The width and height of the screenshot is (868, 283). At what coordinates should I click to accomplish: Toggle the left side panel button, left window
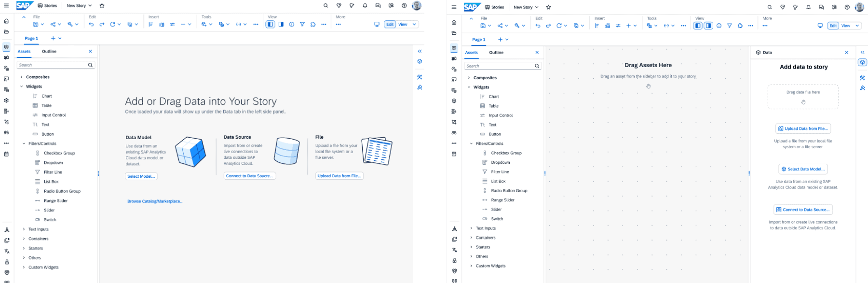[x=271, y=24]
